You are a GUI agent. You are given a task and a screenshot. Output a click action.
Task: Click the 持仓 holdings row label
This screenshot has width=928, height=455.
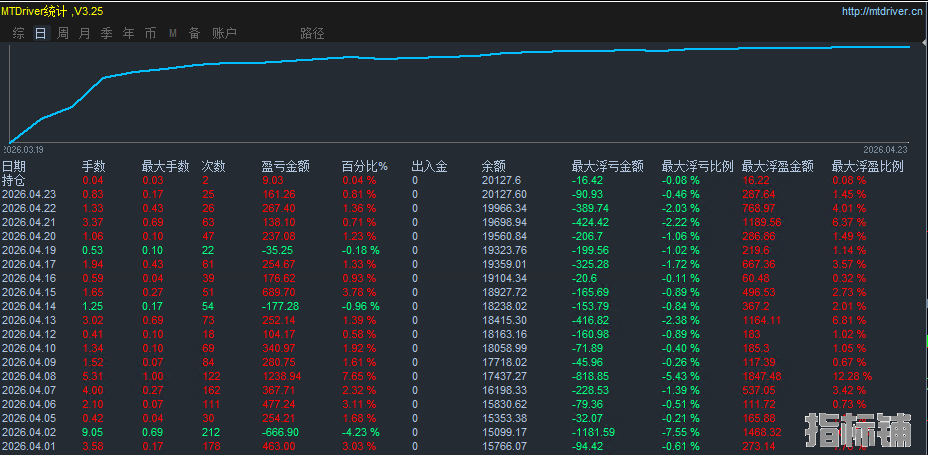pyautogui.click(x=14, y=180)
